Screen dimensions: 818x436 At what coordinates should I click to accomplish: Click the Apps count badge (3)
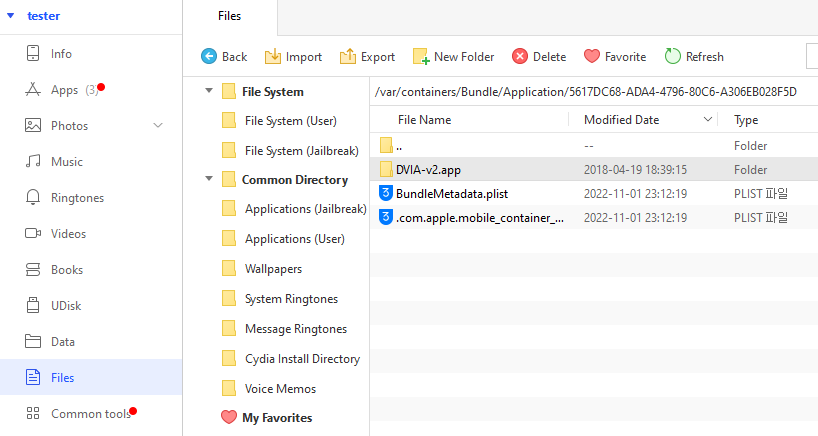91,90
